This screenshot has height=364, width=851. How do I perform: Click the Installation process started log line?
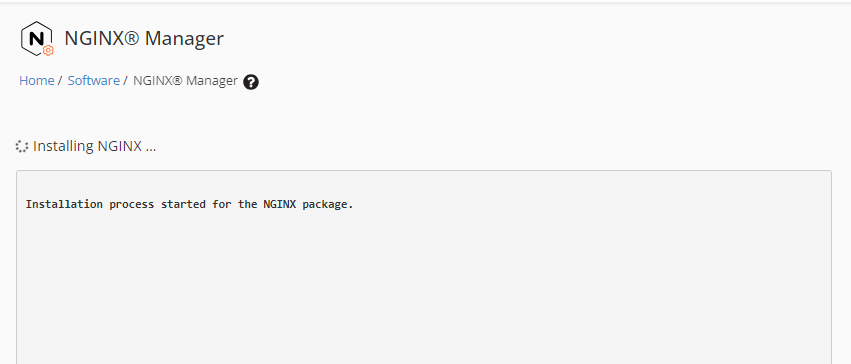point(189,205)
